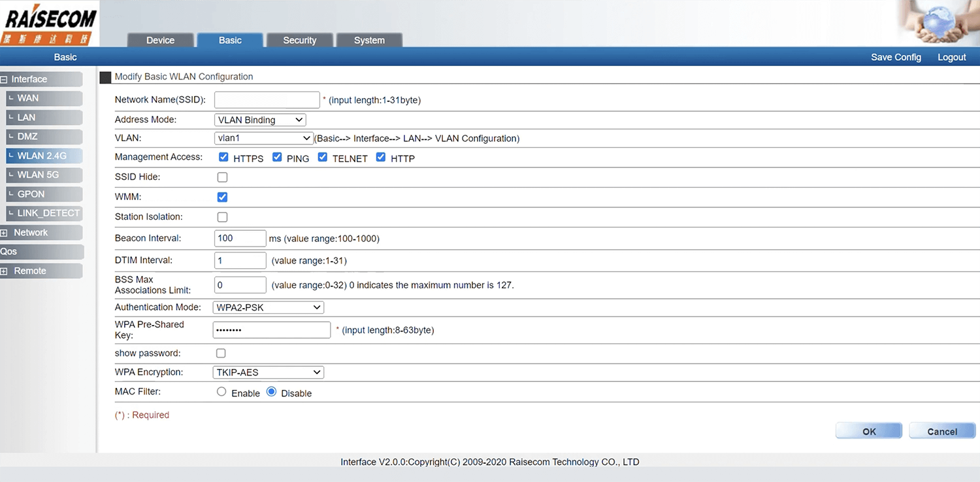This screenshot has width=980, height=482.
Task: Go to the WAN interface page
Action: (28, 98)
